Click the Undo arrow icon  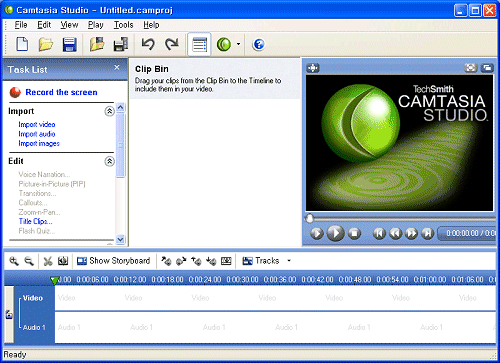coord(148,44)
